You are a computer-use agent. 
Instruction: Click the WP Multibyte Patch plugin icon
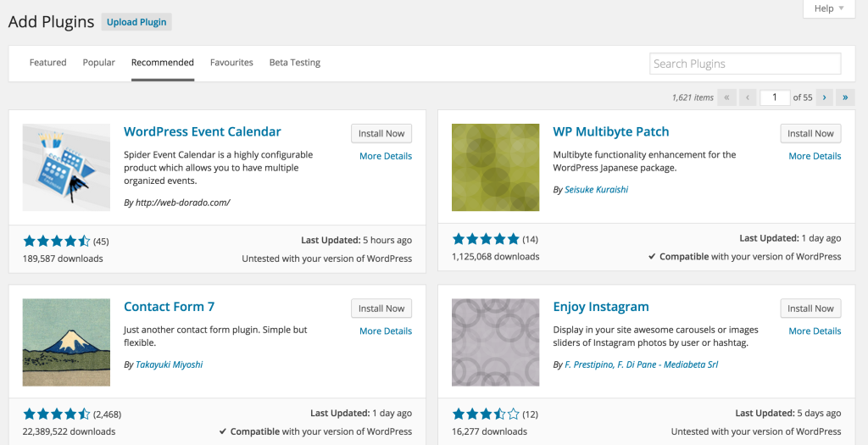click(x=495, y=167)
